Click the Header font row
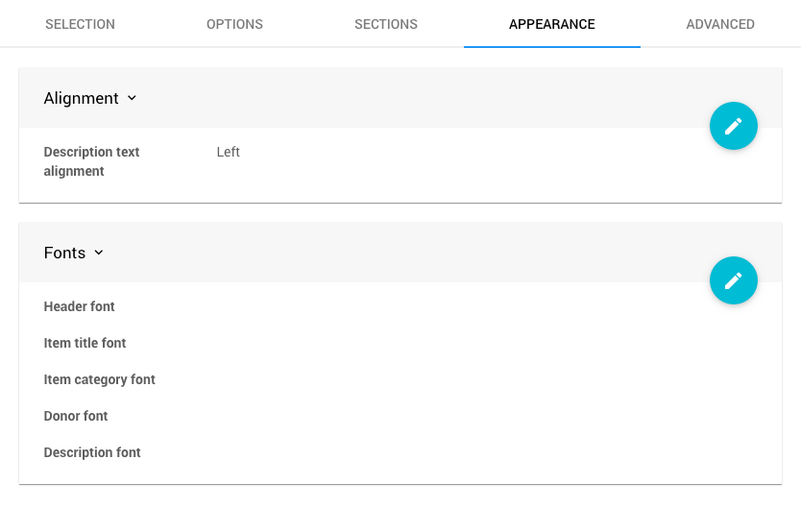Screen dimensions: 801x532 click(x=80, y=306)
